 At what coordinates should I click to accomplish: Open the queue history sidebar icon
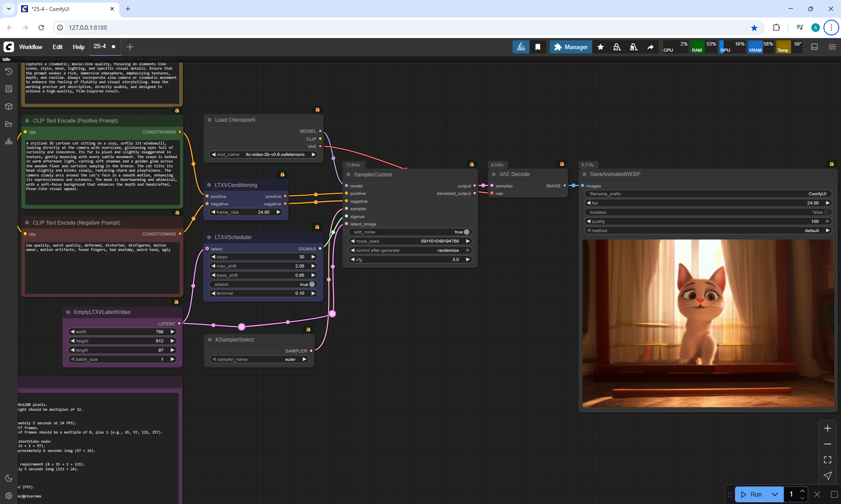8,71
